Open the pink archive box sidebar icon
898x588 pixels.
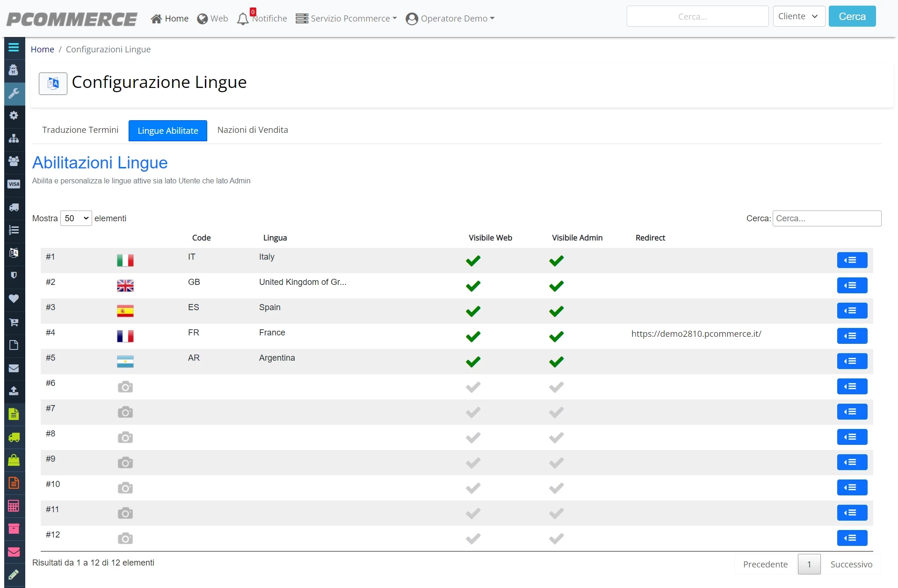point(14,529)
